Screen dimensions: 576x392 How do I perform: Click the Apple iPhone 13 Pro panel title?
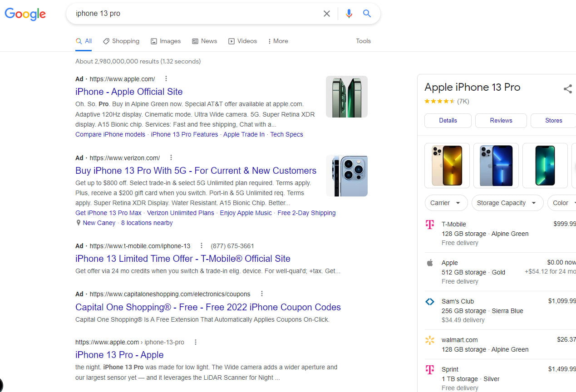[x=472, y=87]
